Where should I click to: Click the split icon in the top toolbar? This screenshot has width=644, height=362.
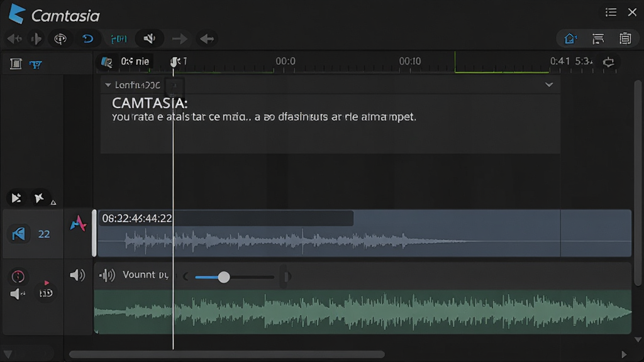tap(36, 39)
